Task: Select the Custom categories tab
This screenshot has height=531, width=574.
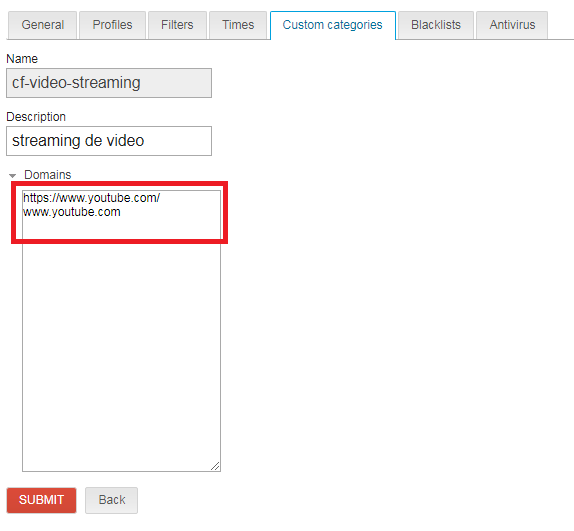Action: tap(332, 25)
